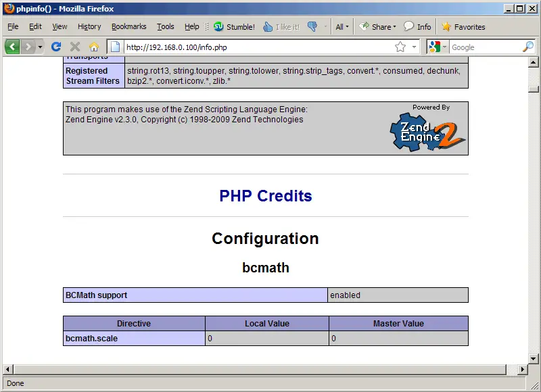This screenshot has height=392, width=541.
Task: Click the vertical scrollbar down arrow
Action: [x=533, y=359]
